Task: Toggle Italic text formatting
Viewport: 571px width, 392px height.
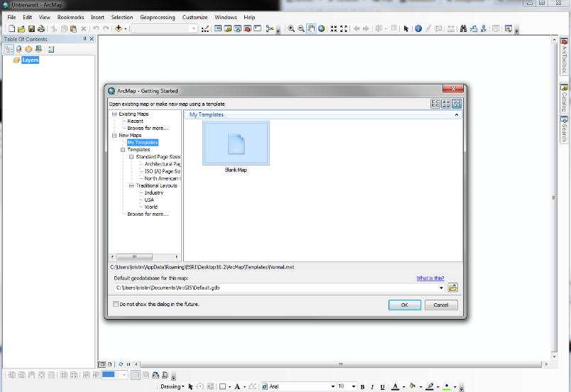Action: pos(372,386)
